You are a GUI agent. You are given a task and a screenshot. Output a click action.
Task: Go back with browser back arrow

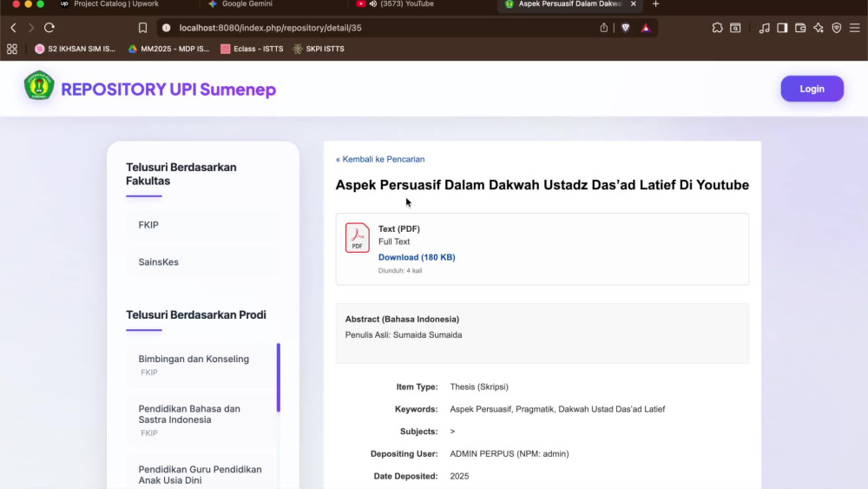13,28
